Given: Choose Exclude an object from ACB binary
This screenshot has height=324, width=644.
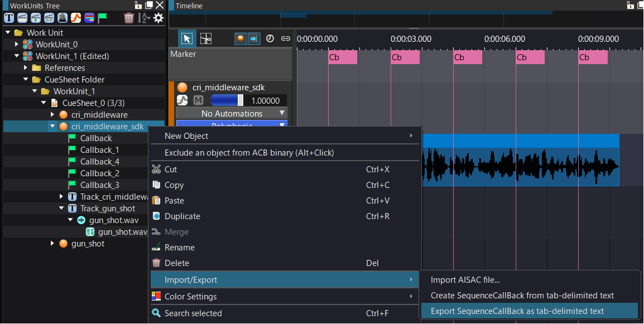Looking at the screenshot, I should click(286, 153).
